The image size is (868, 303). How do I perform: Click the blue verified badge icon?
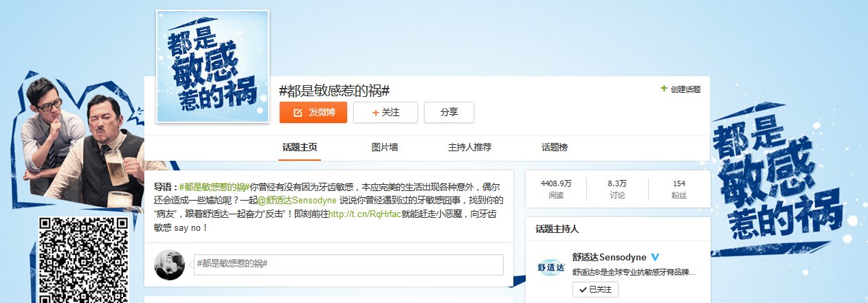655,257
